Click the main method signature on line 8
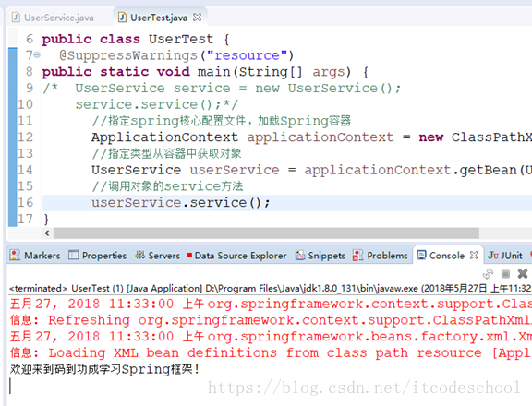The image size is (532, 406). tap(205, 71)
